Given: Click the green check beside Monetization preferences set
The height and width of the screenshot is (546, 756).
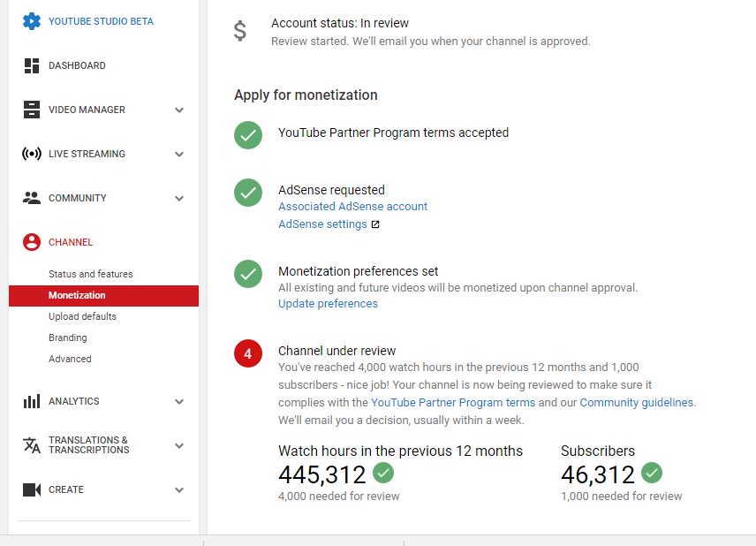Looking at the screenshot, I should pyautogui.click(x=248, y=274).
